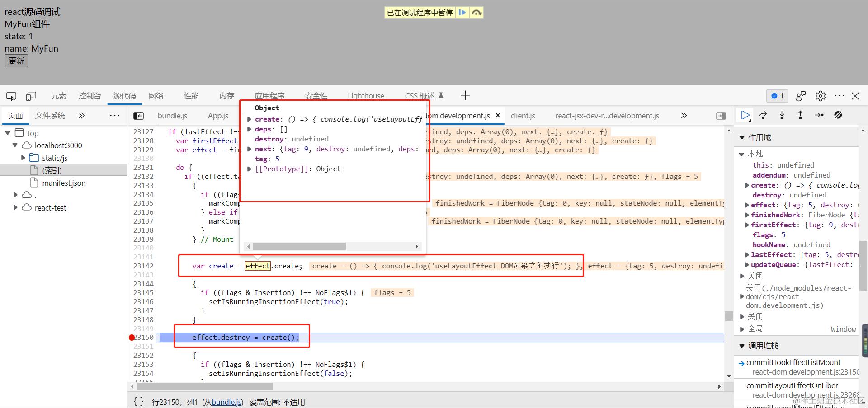The image size is (868, 408).
Task: Open the Lighthouse tab
Action: [366, 96]
